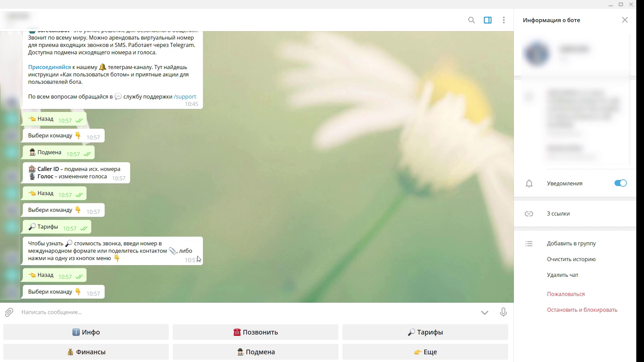644x362 pixels.
Task: Focus the Написать сообщение input field
Action: pyautogui.click(x=235, y=312)
